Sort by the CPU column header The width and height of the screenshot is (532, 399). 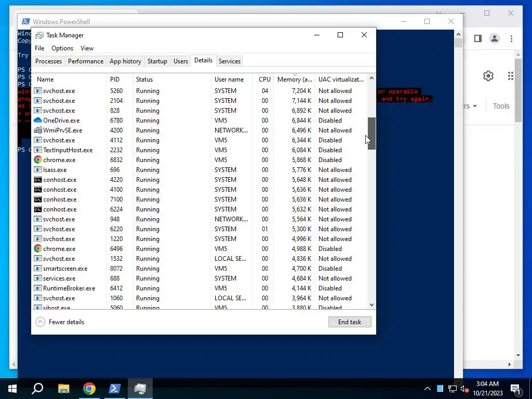[263, 79]
